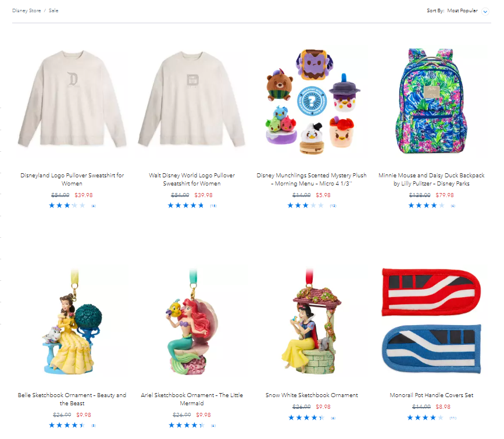The width and height of the screenshot is (504, 439).
Task: View the Lilly Pulitzer backpack image
Action: tap(431, 101)
